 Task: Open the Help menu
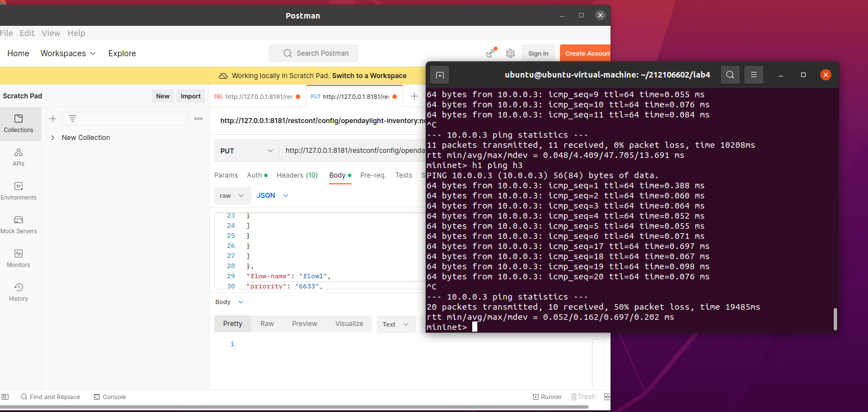pos(76,33)
